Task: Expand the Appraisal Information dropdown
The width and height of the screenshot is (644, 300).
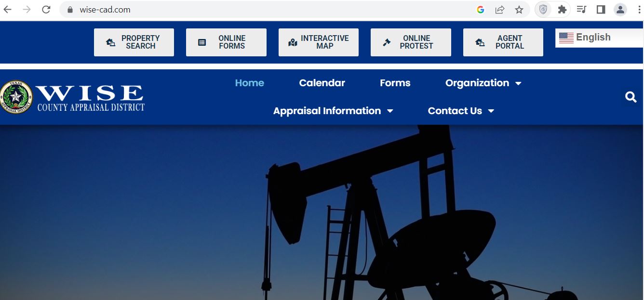Action: pyautogui.click(x=333, y=111)
